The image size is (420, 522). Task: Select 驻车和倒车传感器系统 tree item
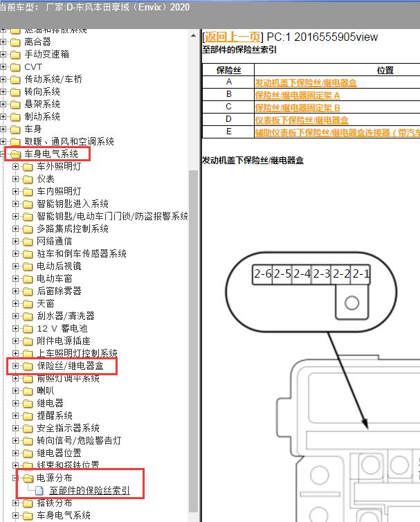pyautogui.click(x=82, y=254)
